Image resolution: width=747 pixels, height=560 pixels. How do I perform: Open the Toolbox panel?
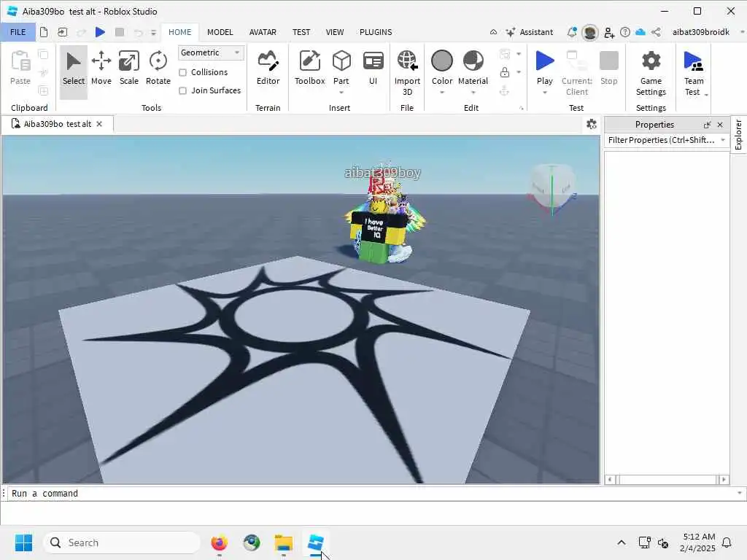point(309,69)
